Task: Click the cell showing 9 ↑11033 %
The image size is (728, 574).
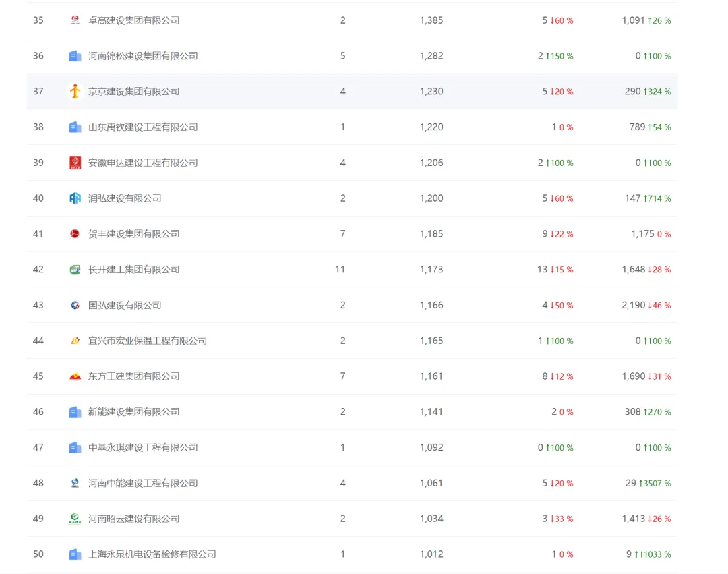Action: (648, 554)
